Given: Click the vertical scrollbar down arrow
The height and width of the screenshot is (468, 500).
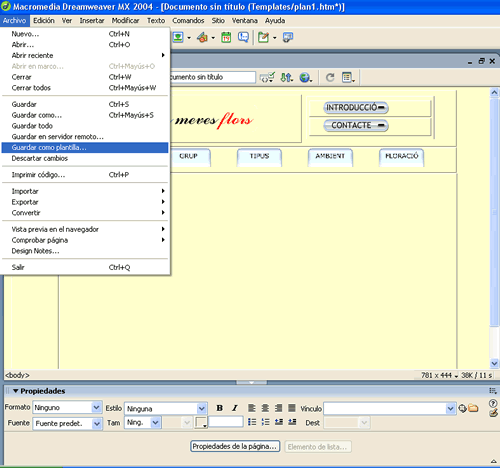Looking at the screenshot, I should click(x=494, y=363).
